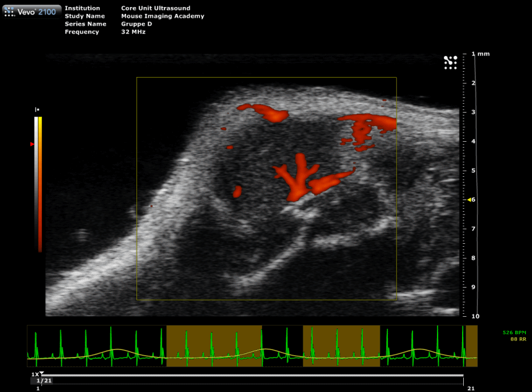532x392 pixels.
Task: Click the yellow focal depth marker at 6
Action: click(469, 200)
